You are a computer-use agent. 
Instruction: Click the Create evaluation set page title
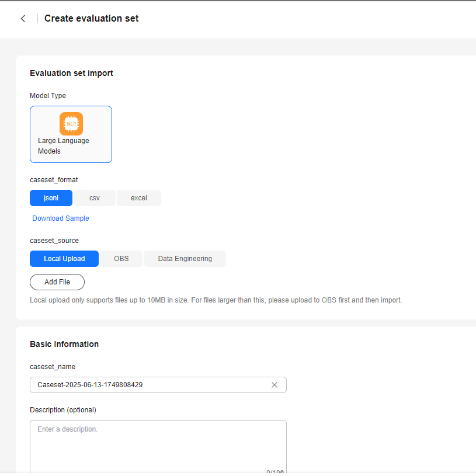[92, 19]
